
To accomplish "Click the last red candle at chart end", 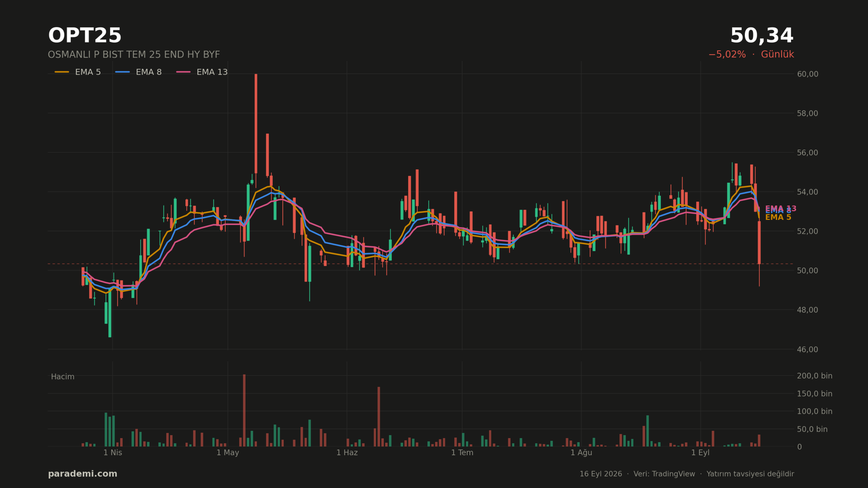I will pyautogui.click(x=759, y=242).
